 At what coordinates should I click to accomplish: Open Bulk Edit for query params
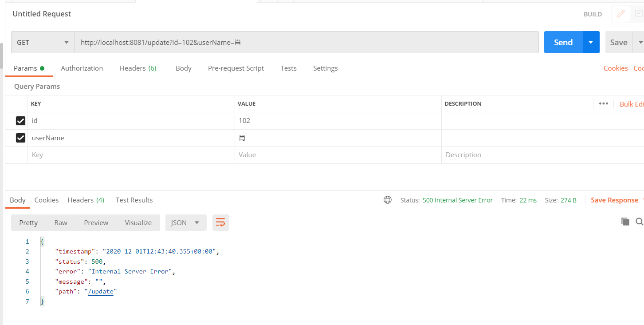click(x=631, y=103)
